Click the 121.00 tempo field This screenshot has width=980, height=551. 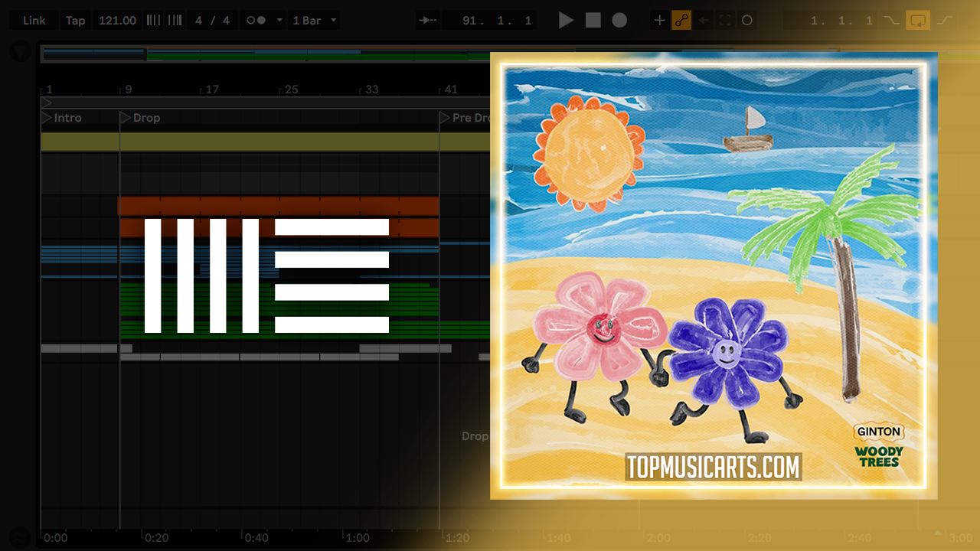coord(117,21)
